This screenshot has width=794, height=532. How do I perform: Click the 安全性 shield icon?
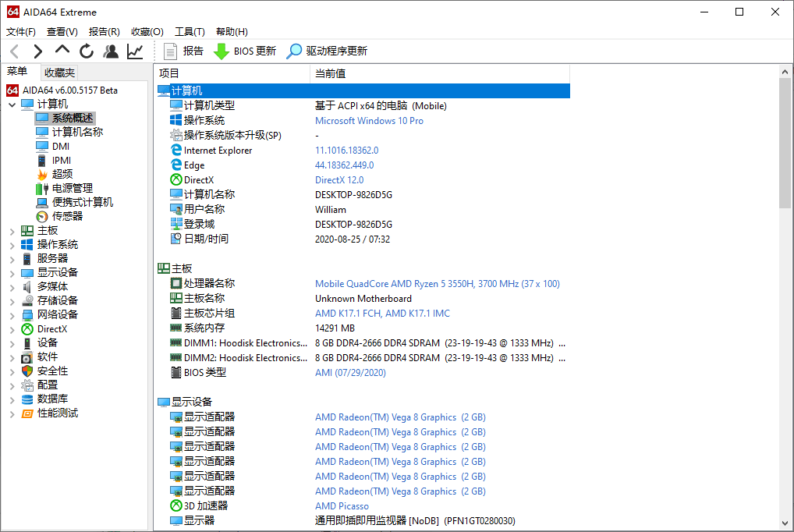(27, 371)
